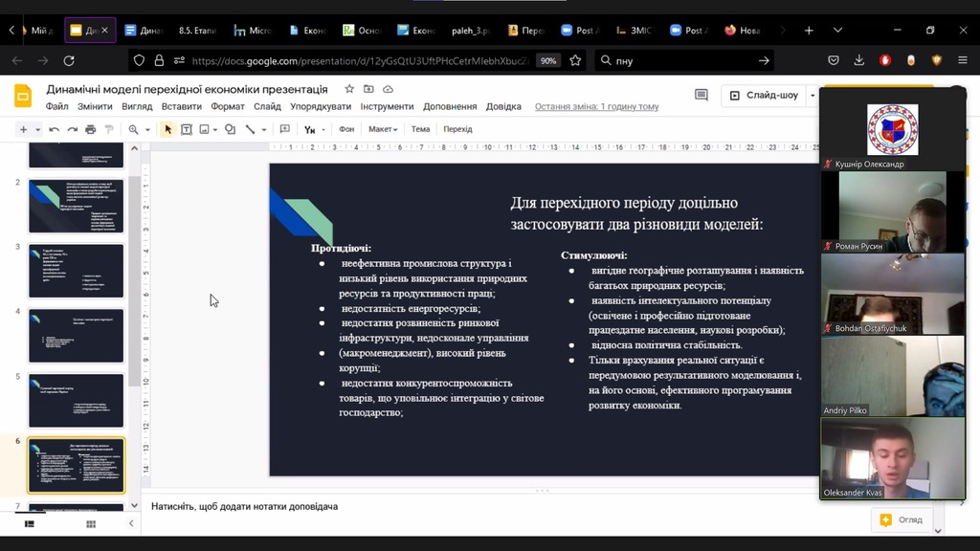980x551 pixels.
Task: Open the new slide dropdown arrow
Action: coord(38,129)
